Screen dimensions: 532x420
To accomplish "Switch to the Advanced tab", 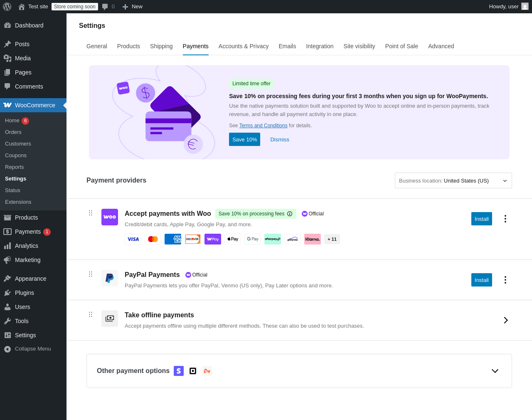I will coord(441,46).
